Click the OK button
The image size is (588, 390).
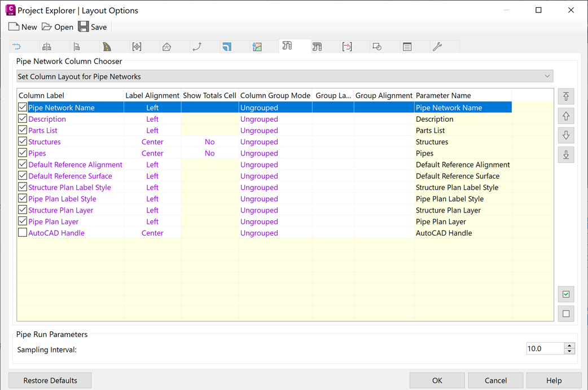[x=437, y=380]
